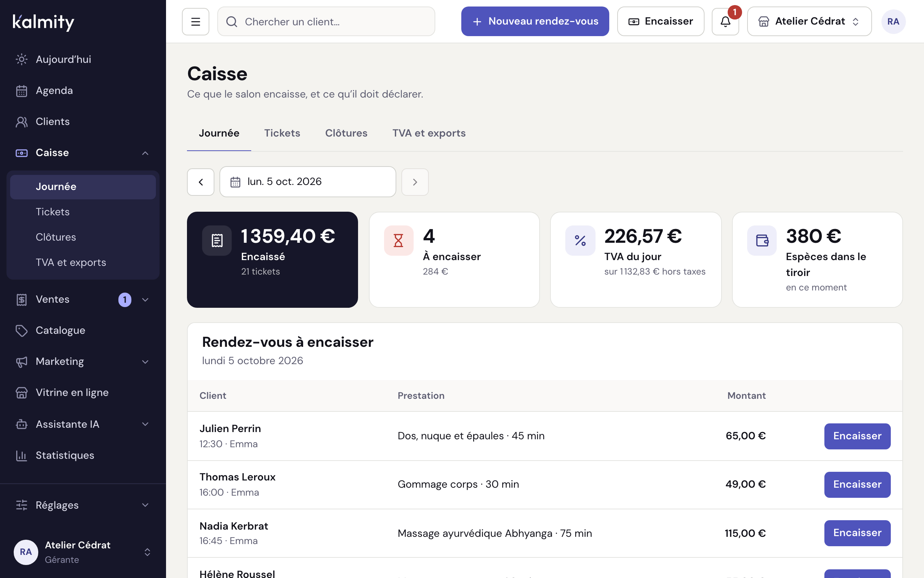
Task: Open the Atelier Cédrat salon switcher in top bar
Action: point(809,21)
